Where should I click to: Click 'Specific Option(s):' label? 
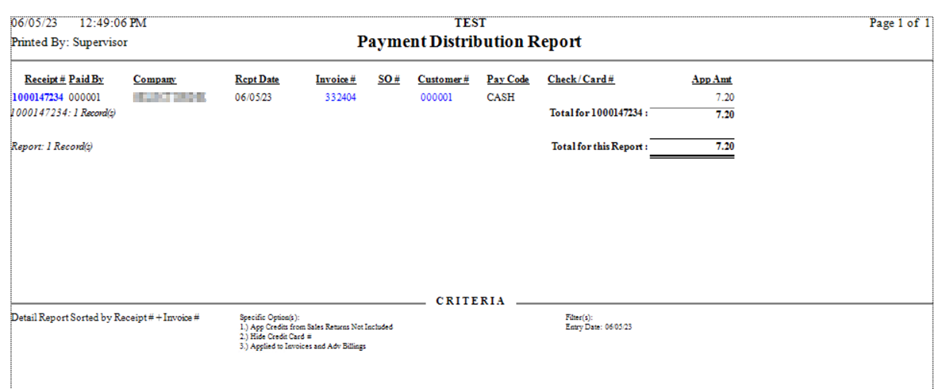point(269,318)
